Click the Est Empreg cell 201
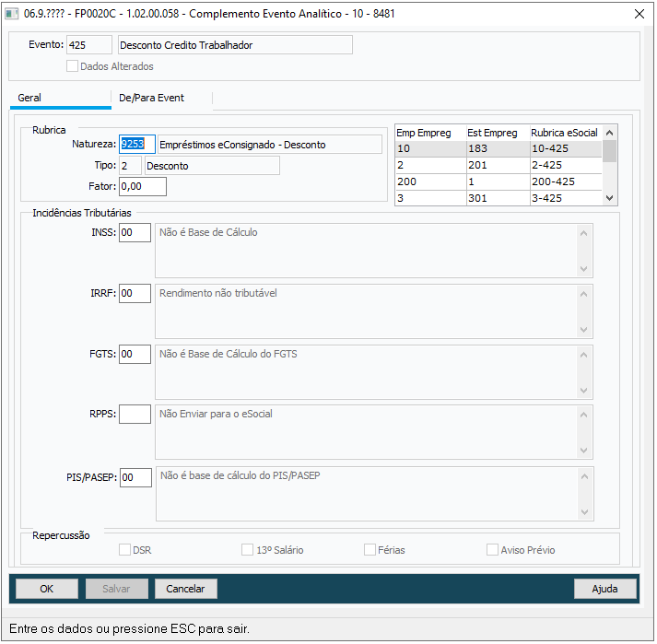This screenshot has width=657, height=644. tap(499, 165)
